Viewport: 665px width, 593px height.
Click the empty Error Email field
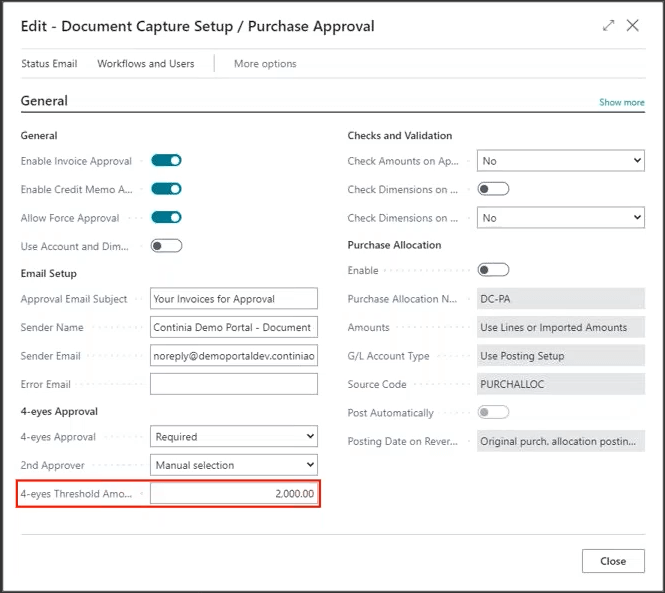234,384
